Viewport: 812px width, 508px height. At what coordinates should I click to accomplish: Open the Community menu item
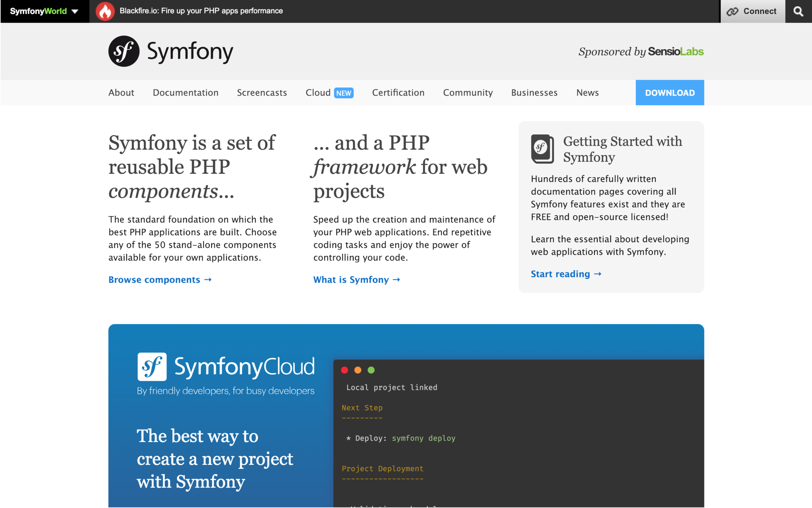pyautogui.click(x=467, y=93)
